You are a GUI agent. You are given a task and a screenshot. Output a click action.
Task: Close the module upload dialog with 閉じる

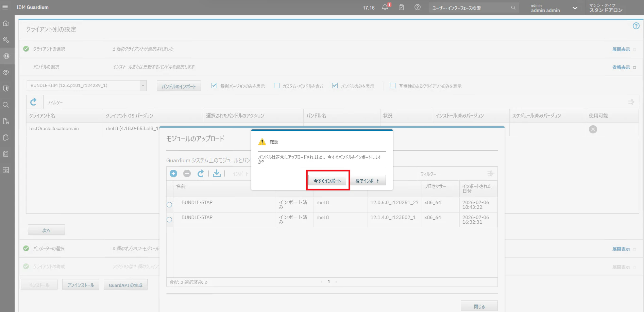click(479, 306)
